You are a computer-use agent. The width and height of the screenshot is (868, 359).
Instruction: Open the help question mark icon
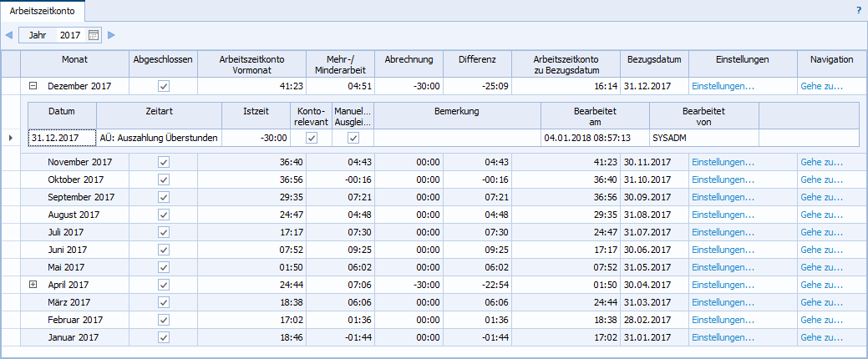(x=858, y=11)
